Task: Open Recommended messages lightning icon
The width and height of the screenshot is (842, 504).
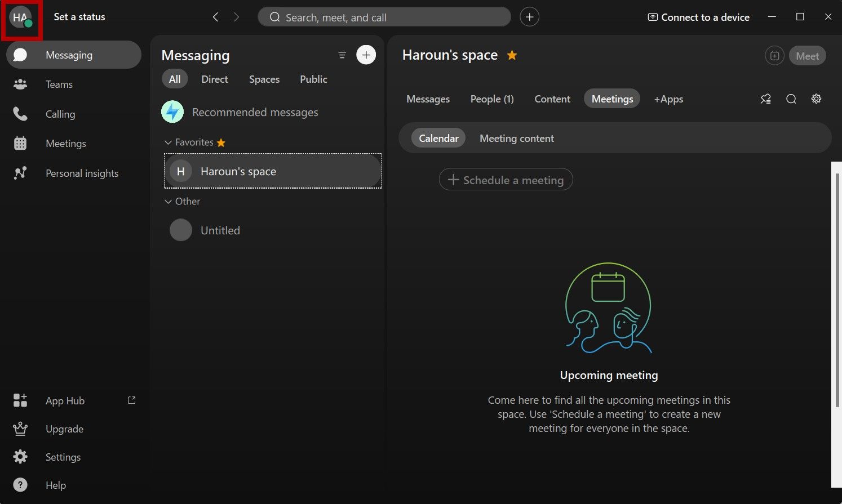Action: tap(172, 112)
